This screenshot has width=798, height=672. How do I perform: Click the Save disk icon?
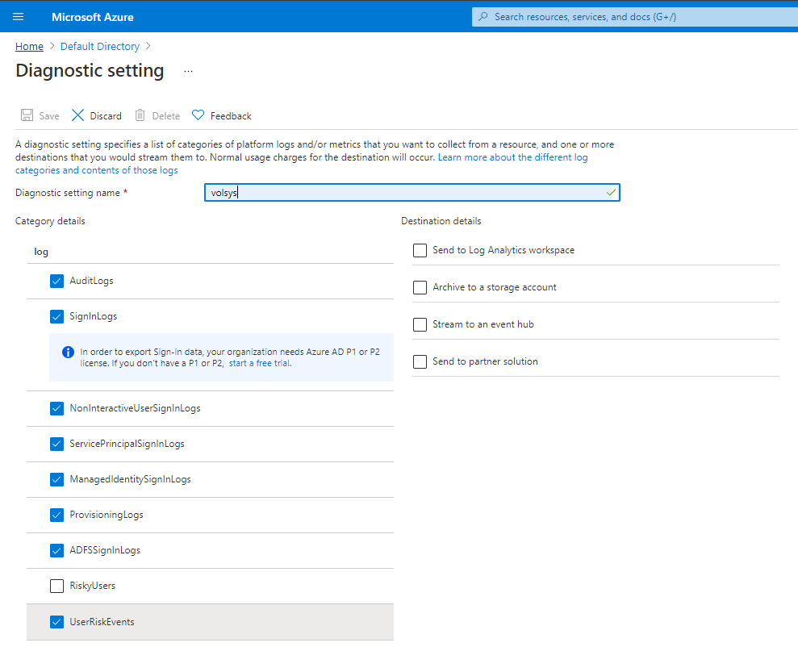tap(27, 115)
